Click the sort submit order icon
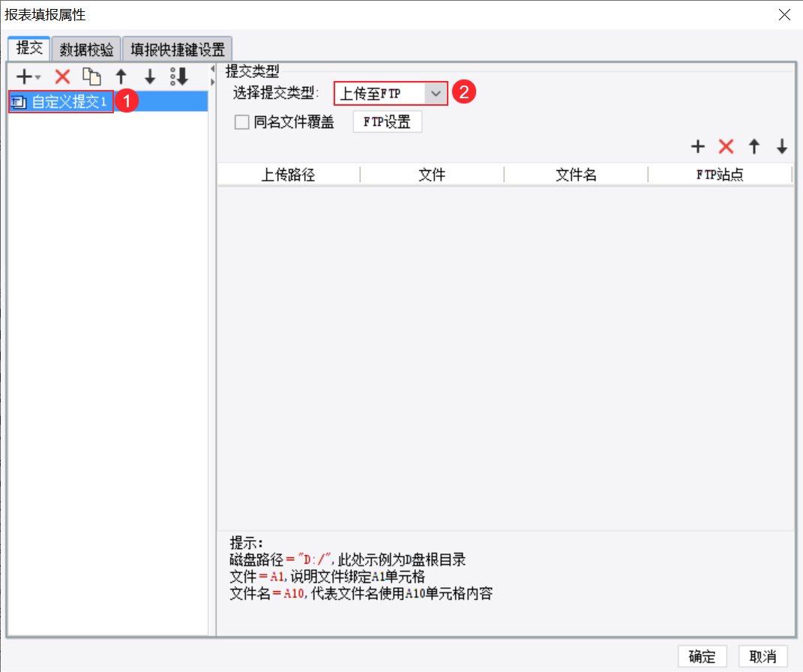The image size is (803, 672). 179,76
